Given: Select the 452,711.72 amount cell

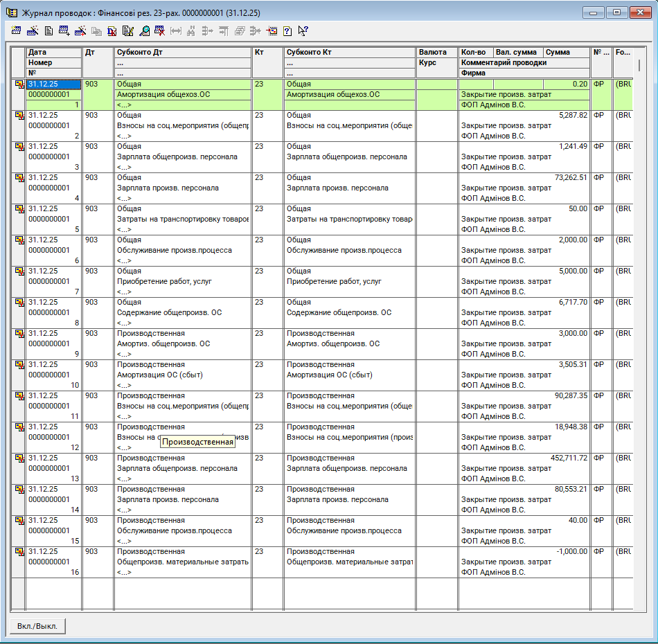Looking at the screenshot, I should (x=559, y=458).
